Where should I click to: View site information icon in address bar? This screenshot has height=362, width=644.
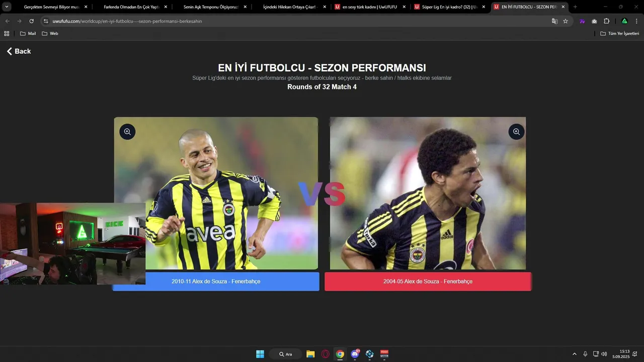coord(46,21)
